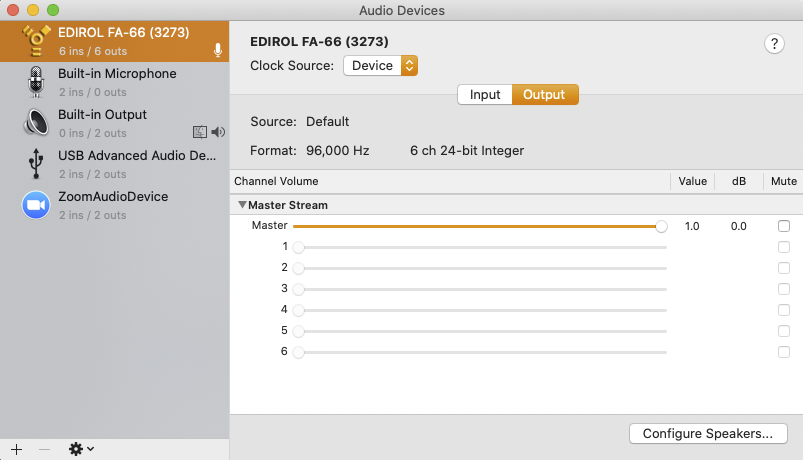Screen dimensions: 803x460
Task: Click the Value column header
Action: click(x=692, y=181)
